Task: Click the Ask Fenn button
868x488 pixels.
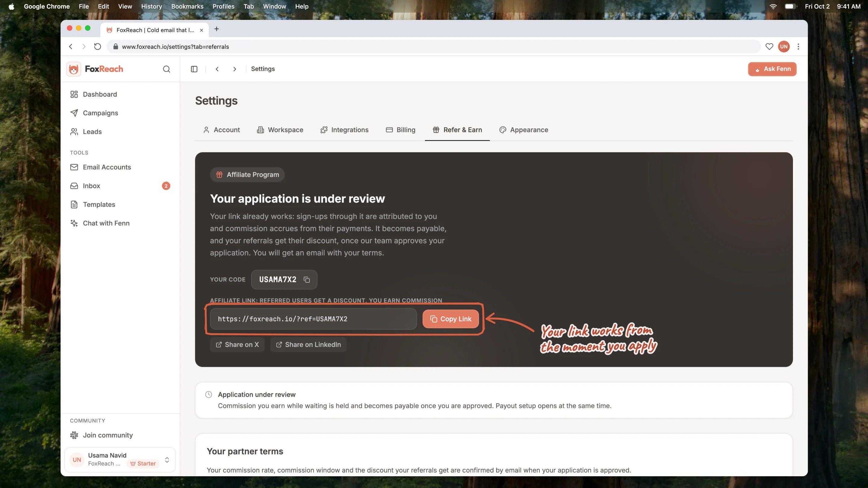Action: (772, 69)
